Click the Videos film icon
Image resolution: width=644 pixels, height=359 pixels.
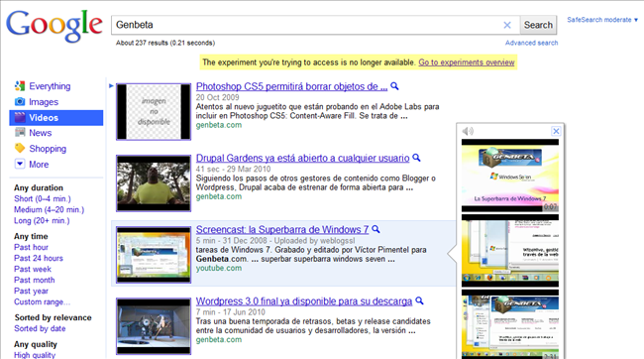coord(19,118)
